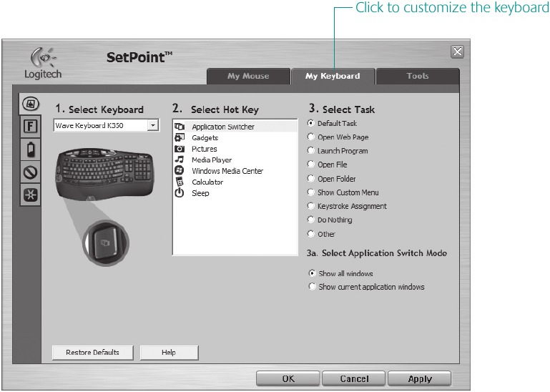550x392 pixels.
Task: Click the Logitech logo
Action: click(43, 63)
